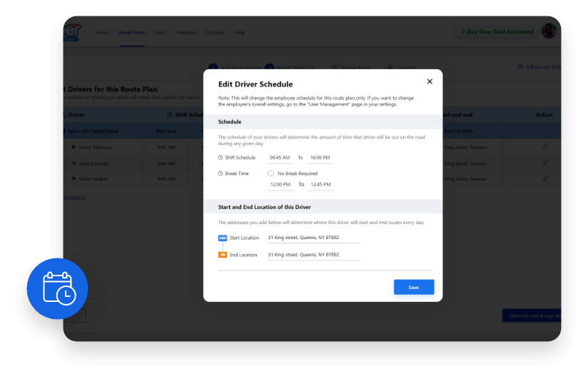Click the Optimize and Assign Routes button

click(x=532, y=315)
